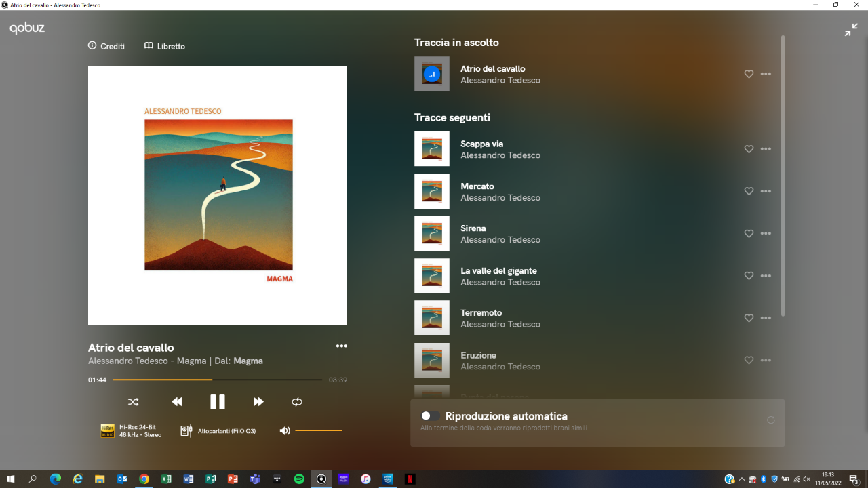Favorite the track Scappa via
The image size is (868, 488).
(x=749, y=149)
